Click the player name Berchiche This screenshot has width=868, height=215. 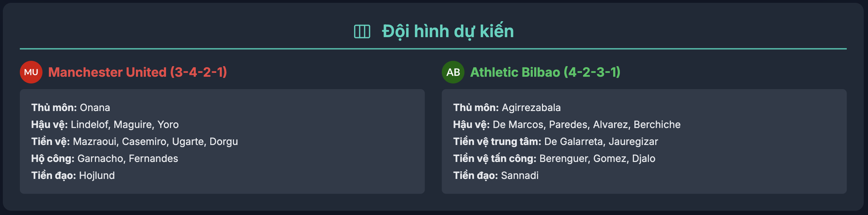point(657,124)
